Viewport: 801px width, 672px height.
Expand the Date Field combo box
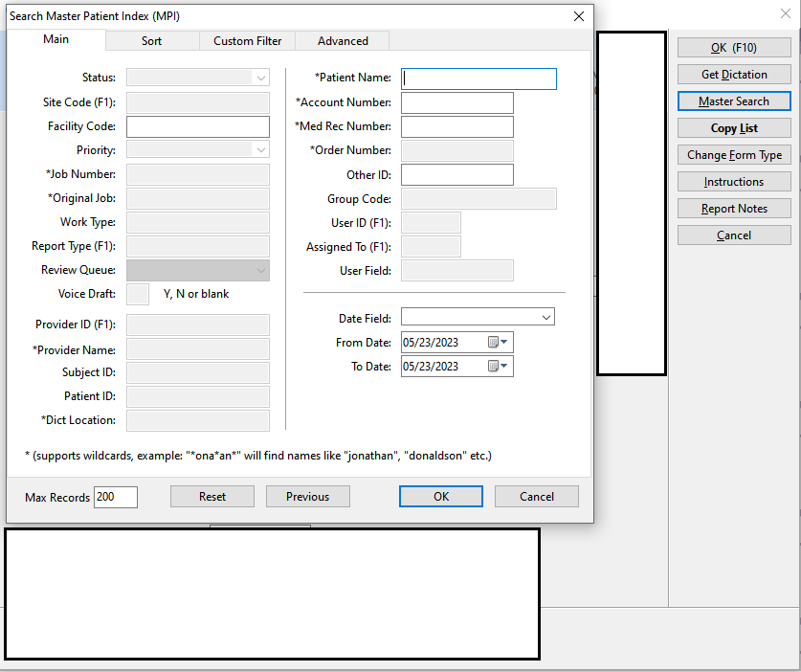[546, 318]
